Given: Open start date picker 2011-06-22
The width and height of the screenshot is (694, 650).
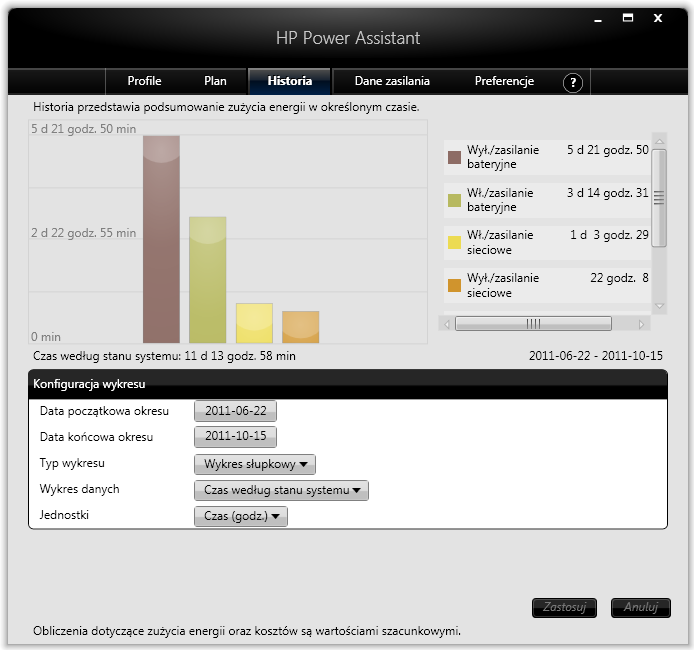Looking at the screenshot, I should (235, 411).
